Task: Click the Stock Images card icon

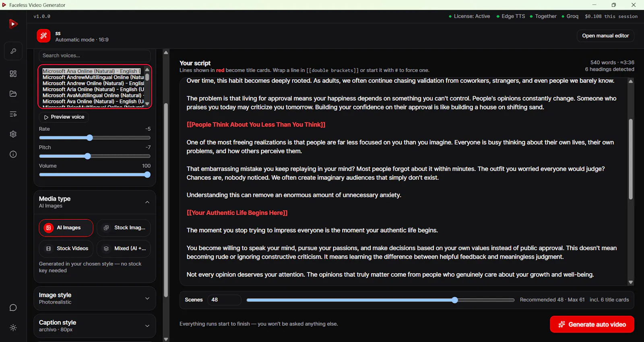Action: tap(106, 228)
